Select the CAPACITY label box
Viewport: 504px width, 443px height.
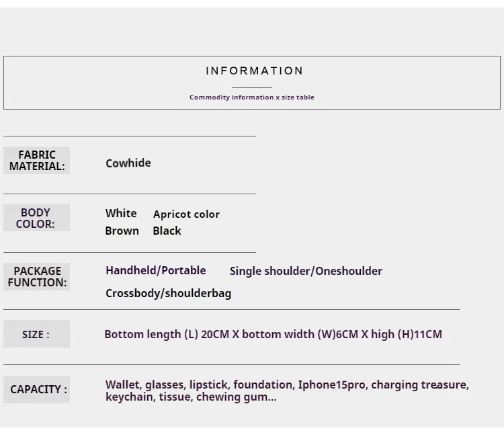click(x=37, y=390)
